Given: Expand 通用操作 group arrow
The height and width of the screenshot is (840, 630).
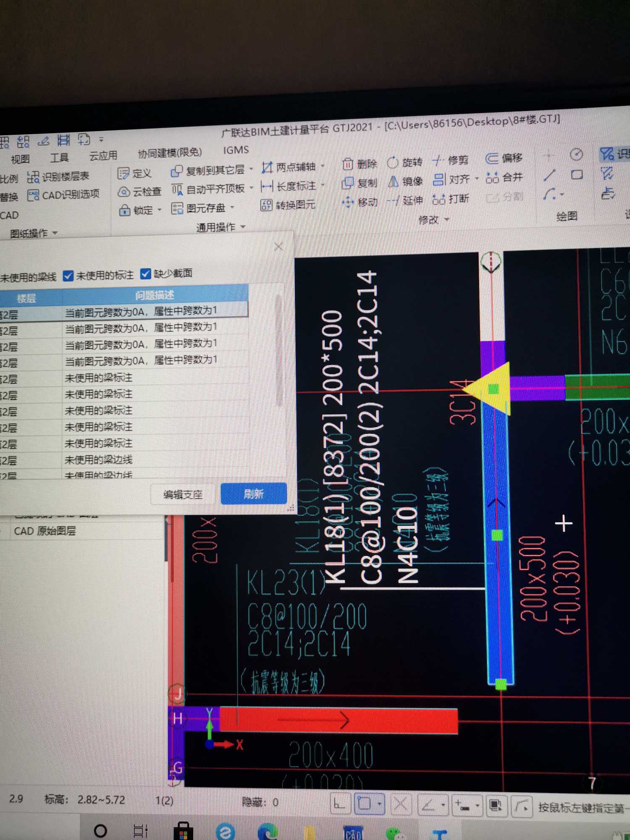Looking at the screenshot, I should pyautogui.click(x=243, y=227).
